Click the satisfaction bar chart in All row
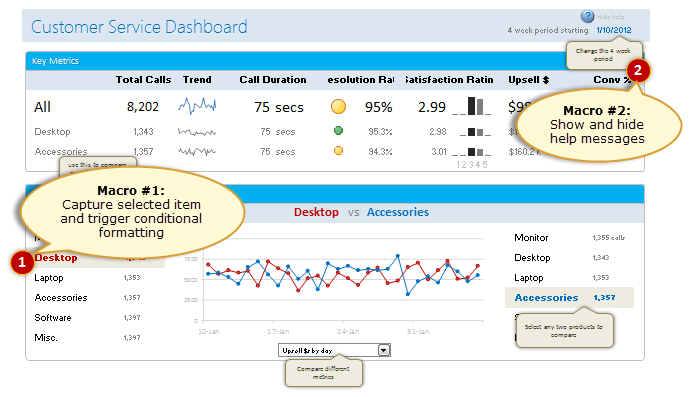 472,106
